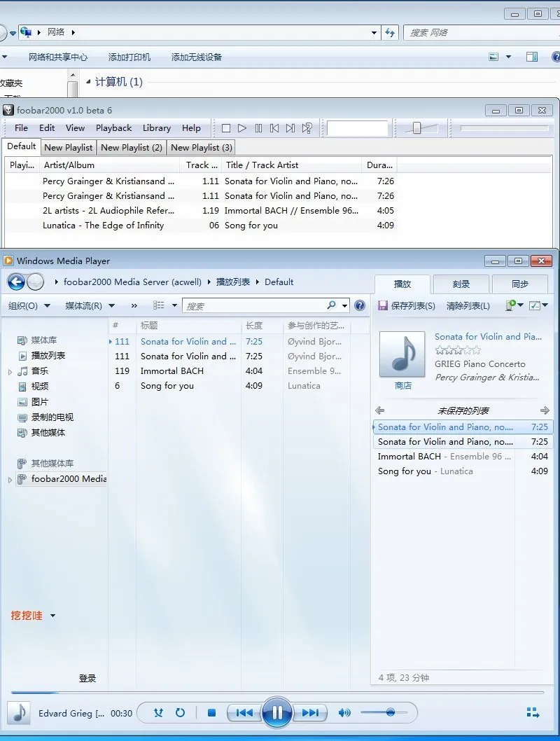Click the 登录 link

(87, 679)
